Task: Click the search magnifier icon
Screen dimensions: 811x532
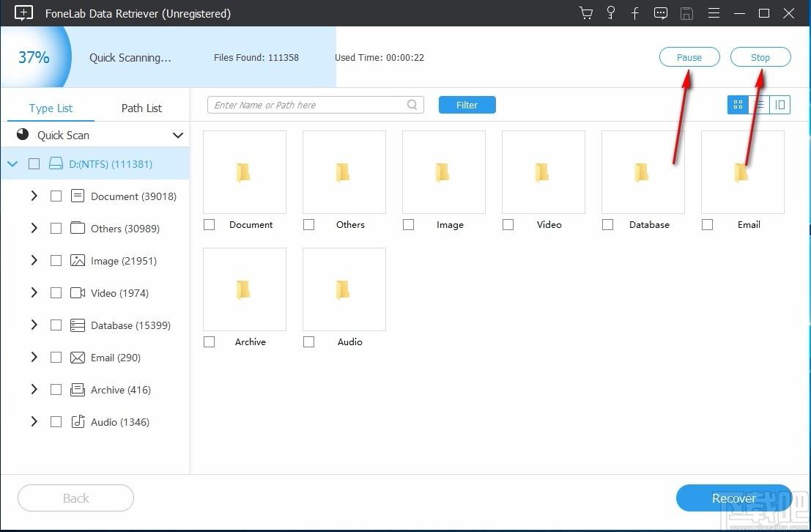Action: click(412, 105)
